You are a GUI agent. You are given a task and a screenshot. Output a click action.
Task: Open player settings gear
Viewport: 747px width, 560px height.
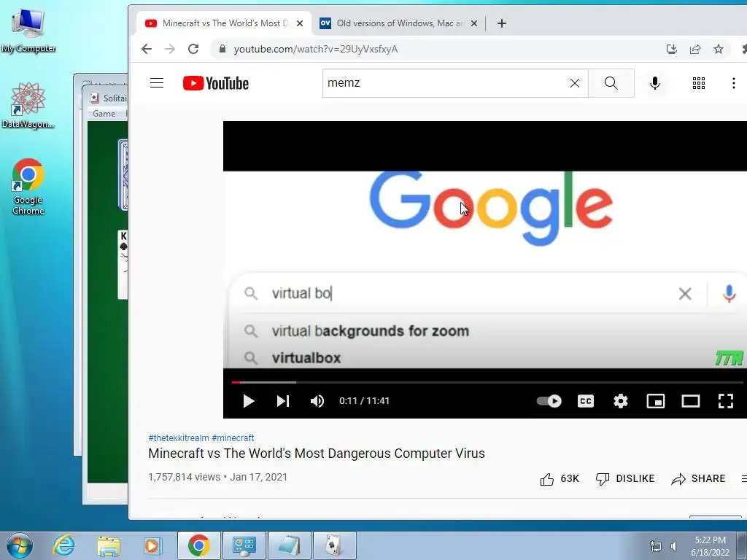620,401
